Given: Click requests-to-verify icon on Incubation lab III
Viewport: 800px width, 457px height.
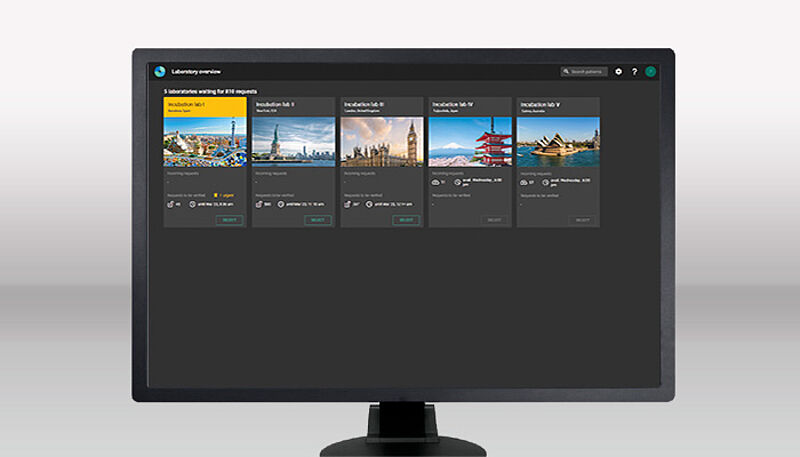Looking at the screenshot, I should tap(347, 203).
